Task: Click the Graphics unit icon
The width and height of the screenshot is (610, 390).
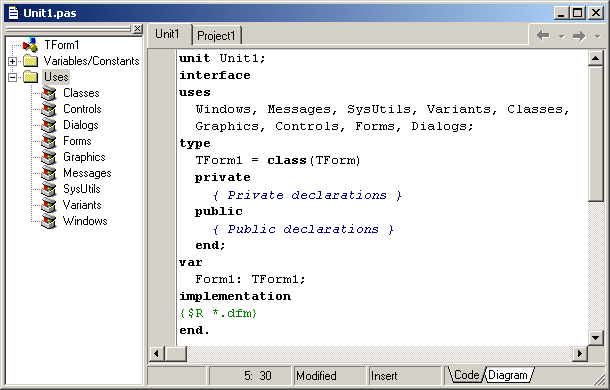Action: coord(49,157)
